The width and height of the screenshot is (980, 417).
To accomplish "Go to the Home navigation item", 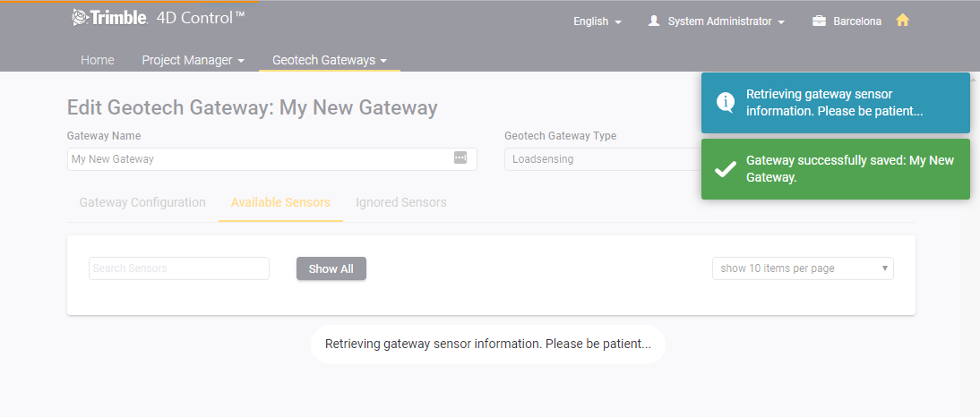I will click(98, 61).
